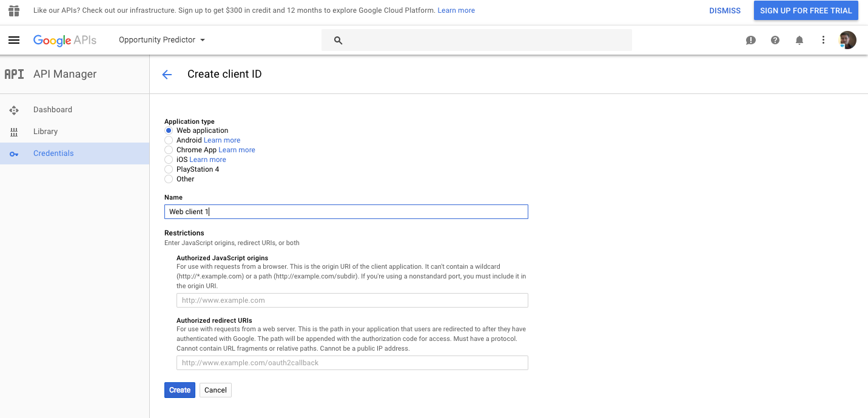
Task: Click the top search bar
Action: pos(477,40)
